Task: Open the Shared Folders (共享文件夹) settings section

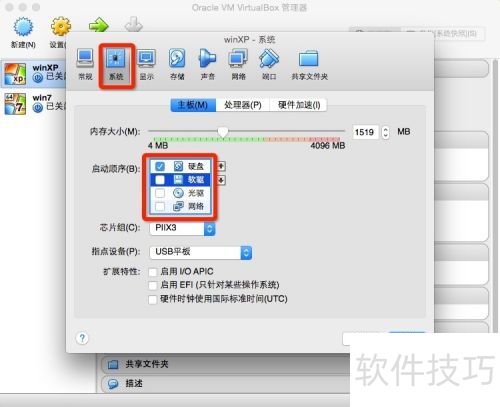Action: [309, 64]
